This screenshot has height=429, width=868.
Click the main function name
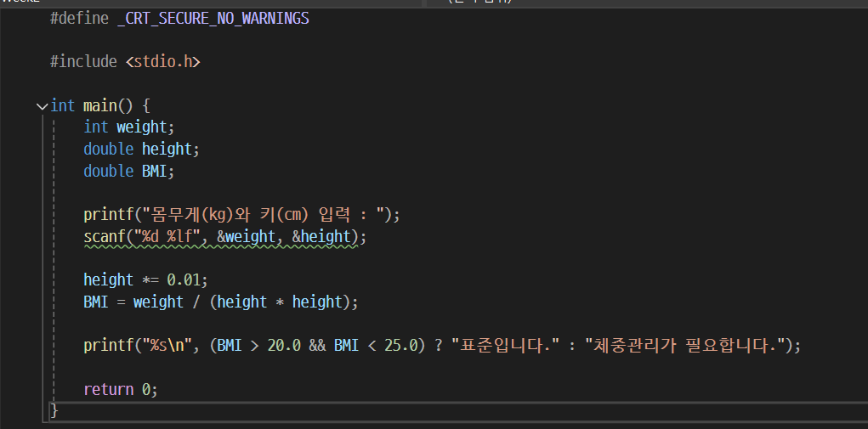tap(100, 105)
